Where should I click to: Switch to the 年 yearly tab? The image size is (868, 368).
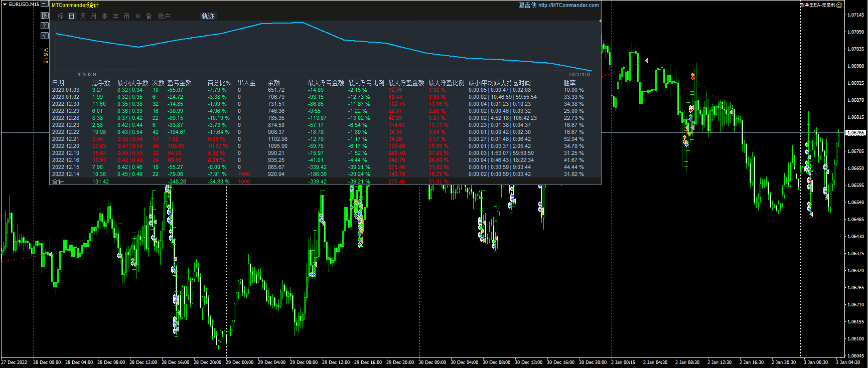116,16
